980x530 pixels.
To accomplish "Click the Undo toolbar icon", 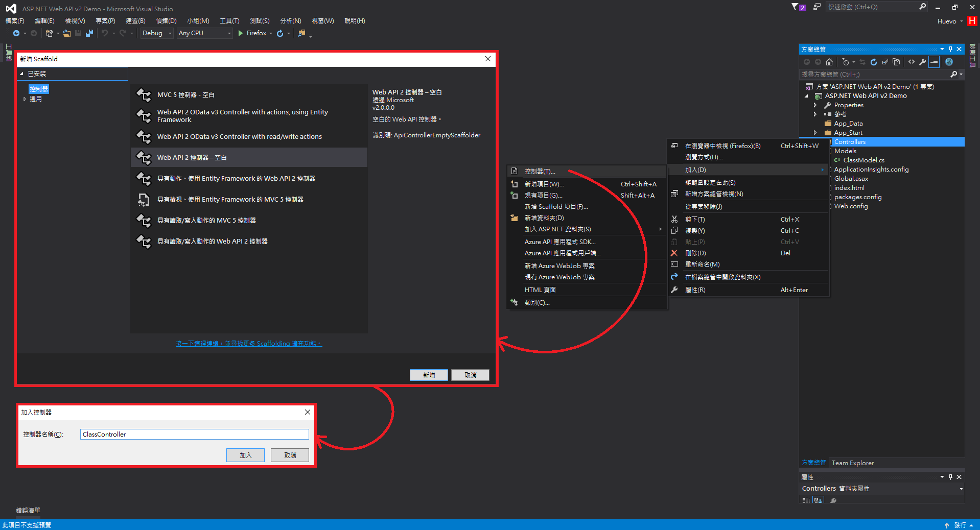I will [x=105, y=33].
